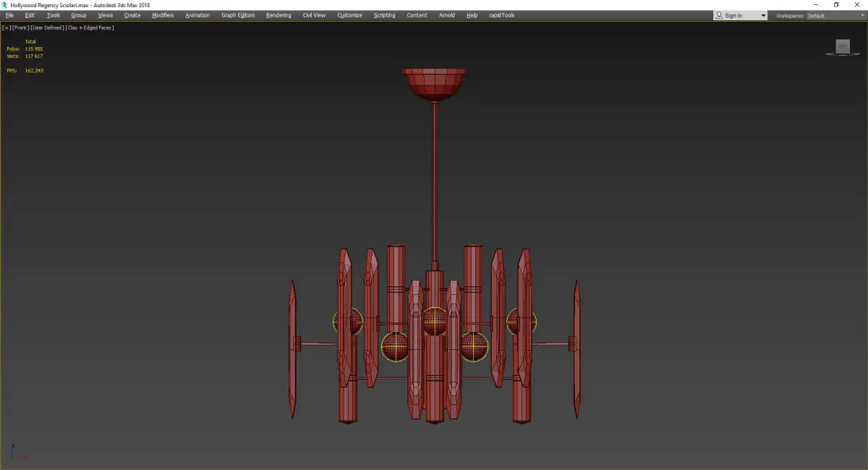
Task: Open the Group menu
Action: 78,15
